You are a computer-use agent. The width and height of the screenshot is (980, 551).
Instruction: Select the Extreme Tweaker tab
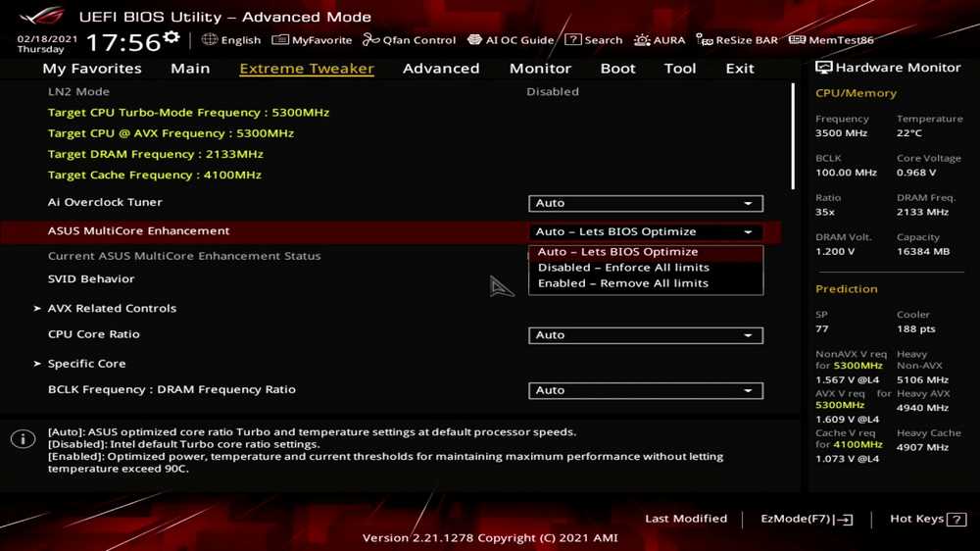pyautogui.click(x=306, y=69)
